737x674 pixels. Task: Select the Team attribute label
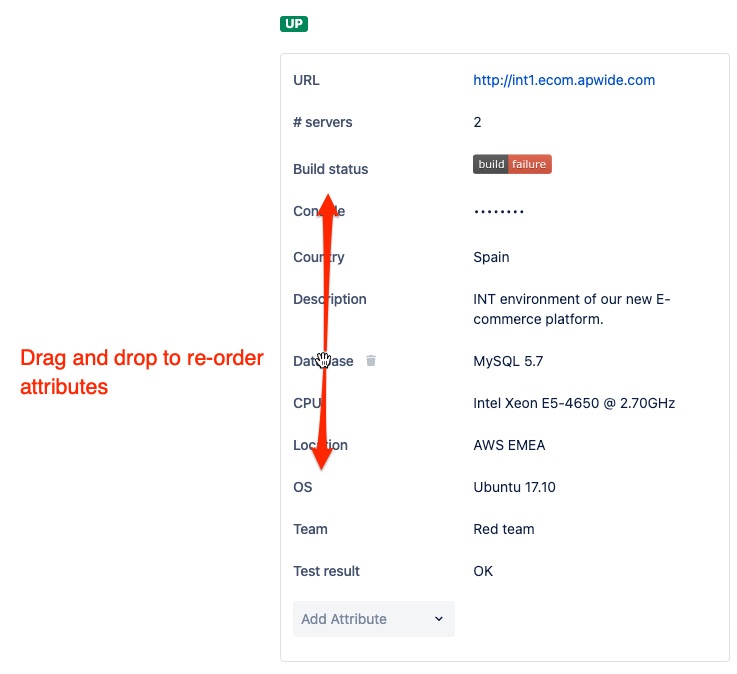tap(310, 529)
